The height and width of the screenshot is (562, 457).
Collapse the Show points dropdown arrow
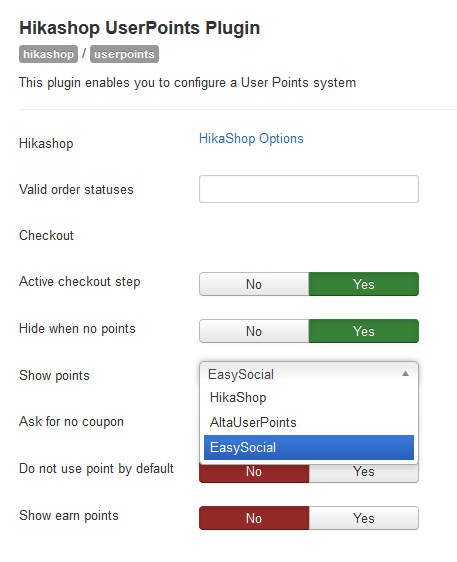click(405, 374)
